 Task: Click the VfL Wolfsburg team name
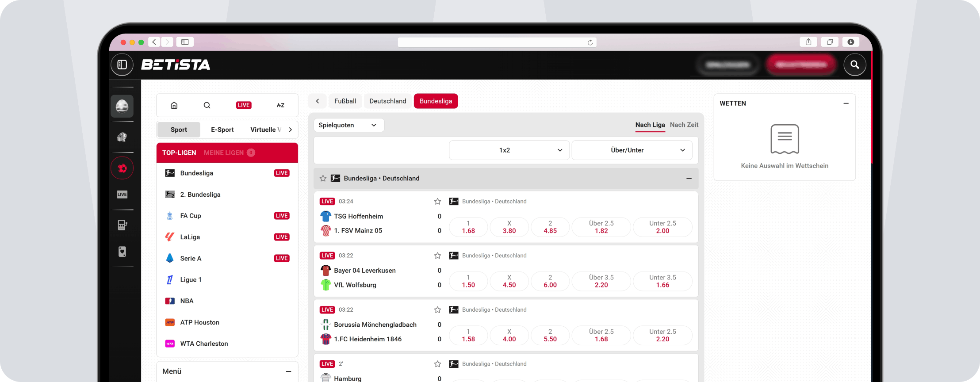(x=355, y=285)
